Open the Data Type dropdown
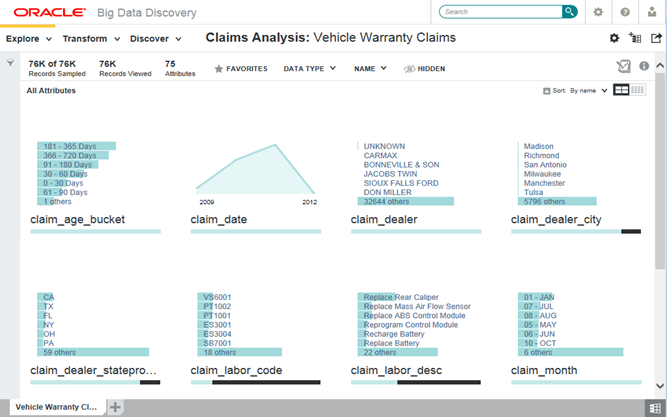Image resolution: width=667 pixels, height=417 pixels. [x=310, y=69]
